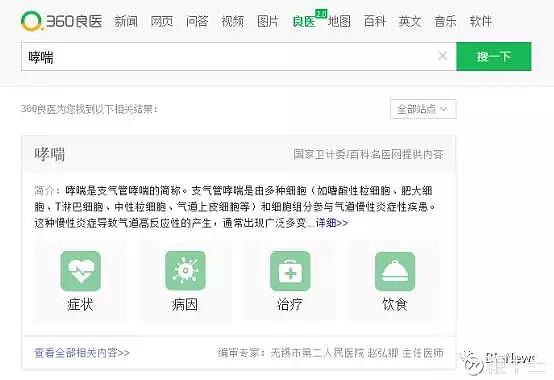Switch to the 问答 tab
Screen dimensions: 554x380
(x=197, y=22)
